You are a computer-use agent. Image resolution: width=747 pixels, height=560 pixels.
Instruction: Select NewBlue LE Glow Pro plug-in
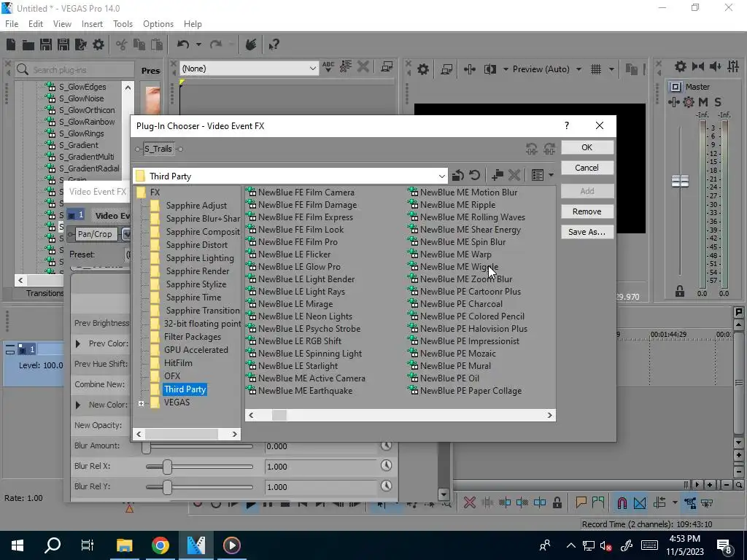[x=299, y=267]
